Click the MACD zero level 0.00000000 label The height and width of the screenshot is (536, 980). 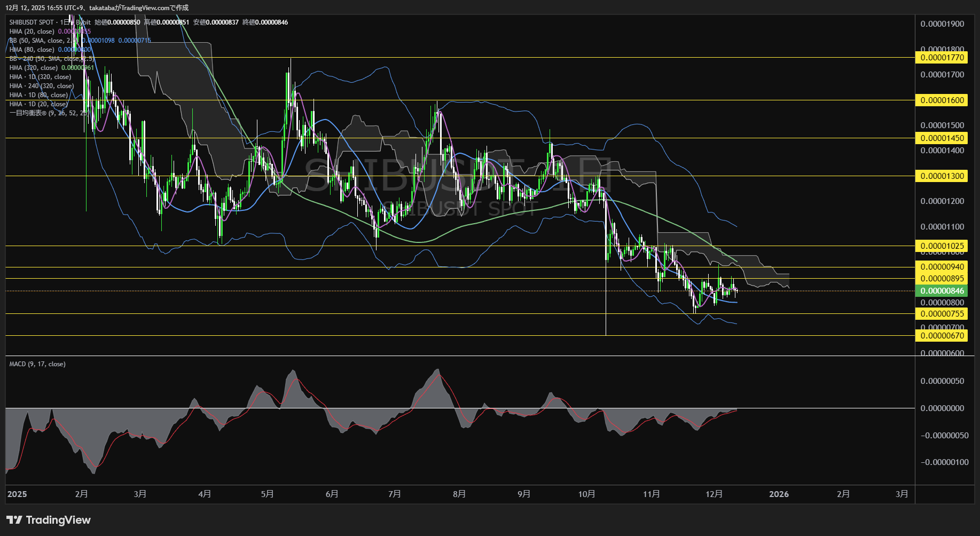tap(942, 408)
